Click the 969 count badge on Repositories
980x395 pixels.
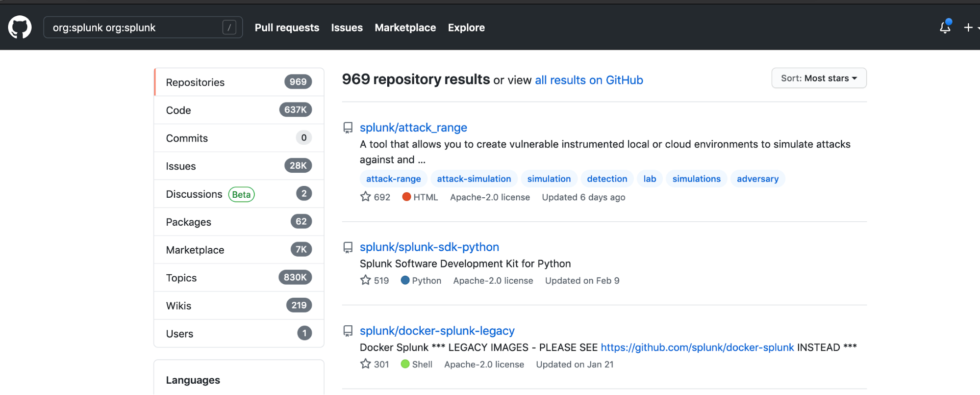(298, 82)
